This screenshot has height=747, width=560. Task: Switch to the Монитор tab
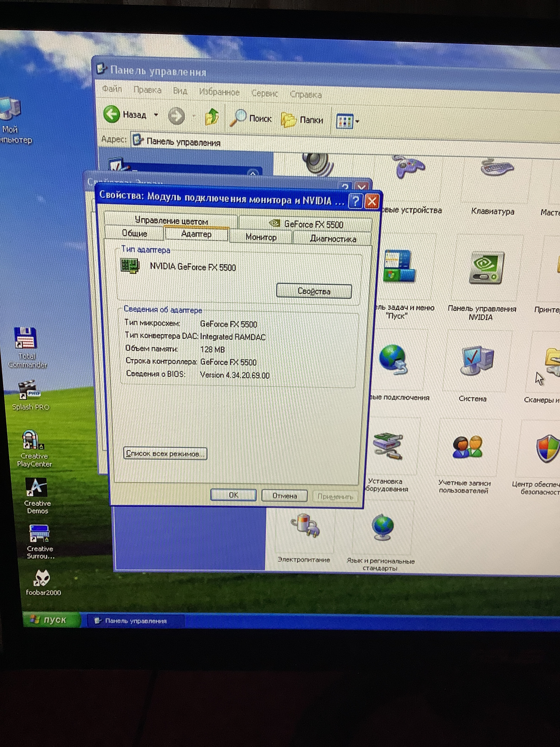pyautogui.click(x=261, y=237)
